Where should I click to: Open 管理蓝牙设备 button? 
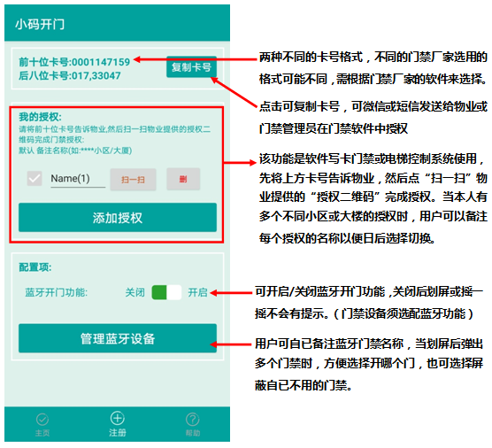(x=118, y=338)
